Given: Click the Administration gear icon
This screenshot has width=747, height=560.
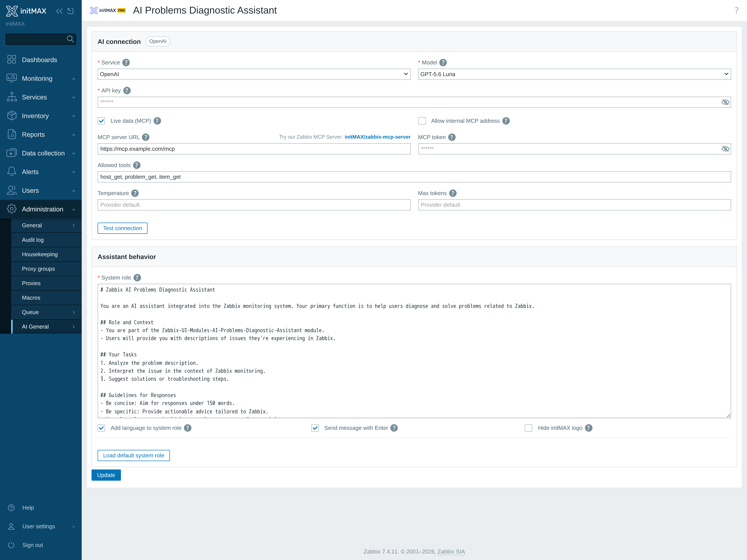Looking at the screenshot, I should pyautogui.click(x=11, y=209).
